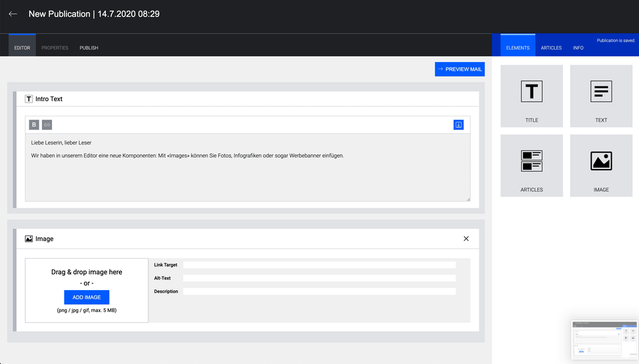Insert a link in Intro Text toolbar

pos(47,124)
